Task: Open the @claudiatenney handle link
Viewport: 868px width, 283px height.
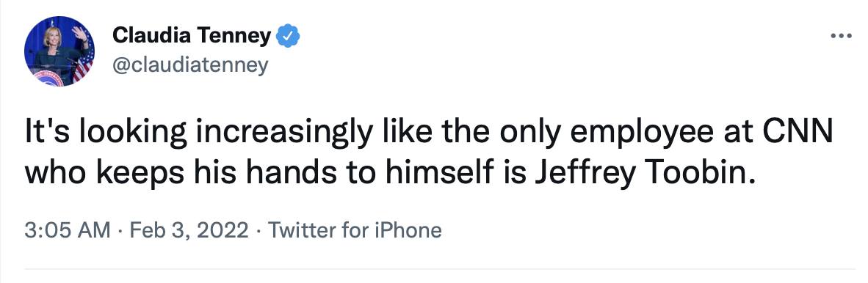Action: coord(190,65)
